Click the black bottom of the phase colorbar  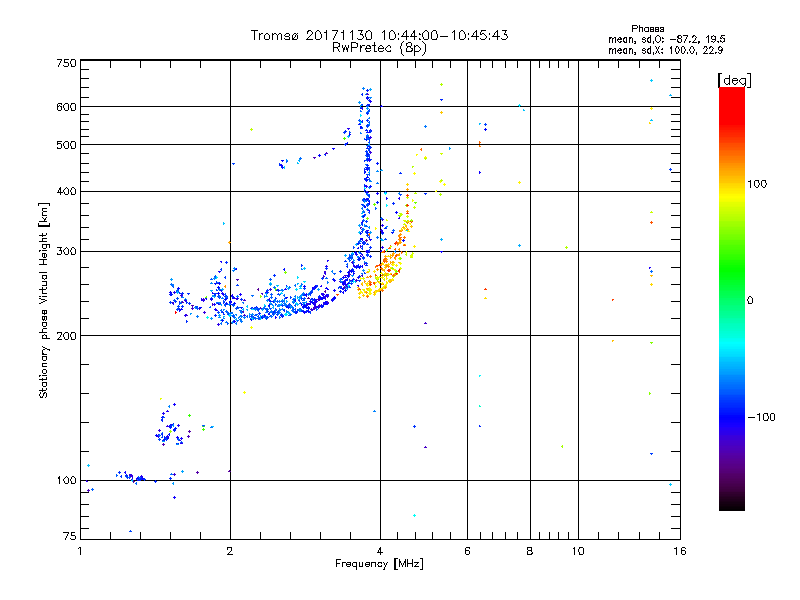[732, 503]
